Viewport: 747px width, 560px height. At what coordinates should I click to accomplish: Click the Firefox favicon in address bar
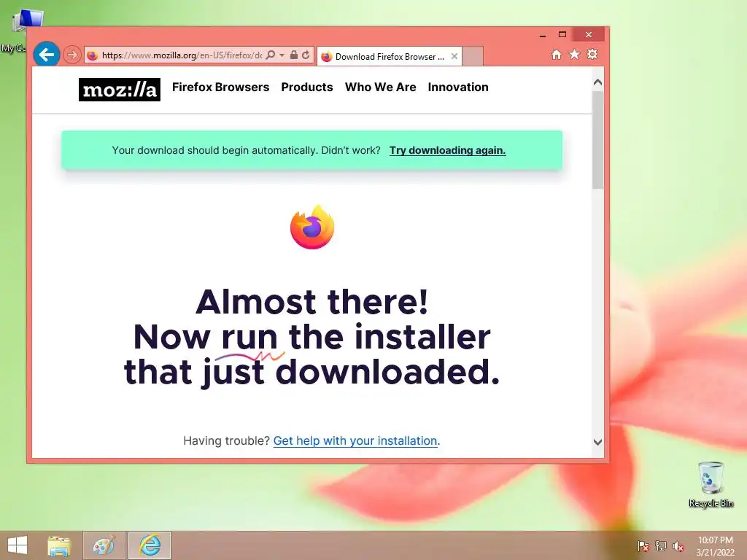pyautogui.click(x=93, y=55)
